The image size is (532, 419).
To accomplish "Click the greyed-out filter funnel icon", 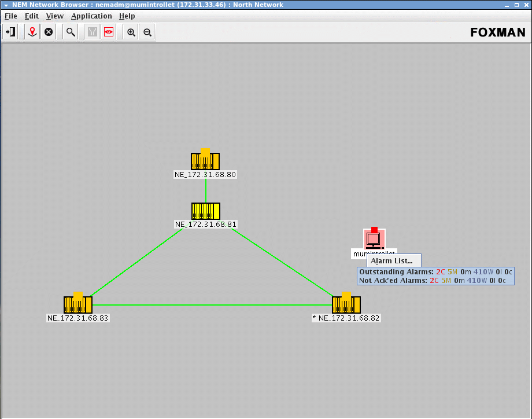I will [x=92, y=32].
